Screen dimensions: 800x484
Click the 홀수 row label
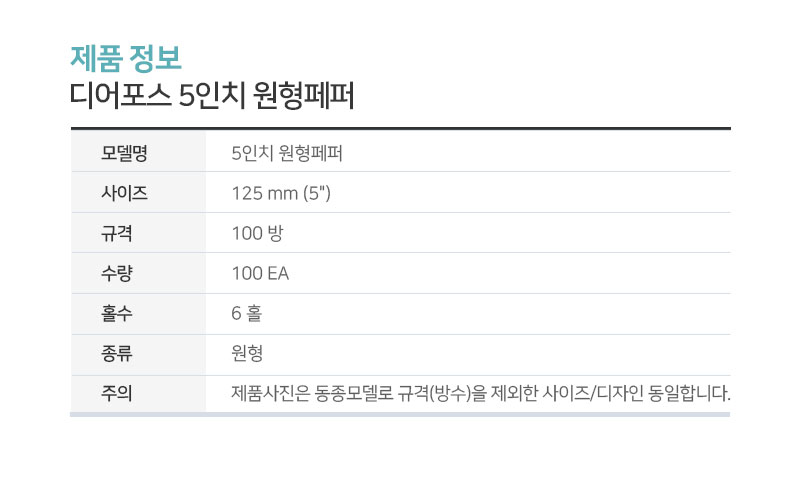(116, 313)
